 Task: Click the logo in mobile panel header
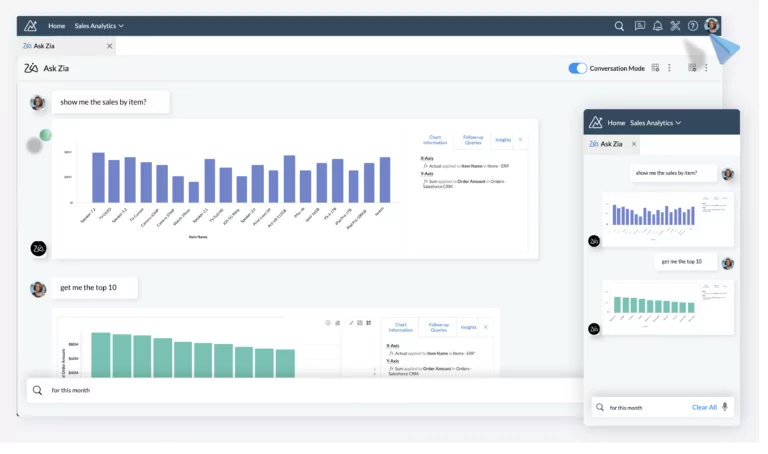(x=596, y=122)
